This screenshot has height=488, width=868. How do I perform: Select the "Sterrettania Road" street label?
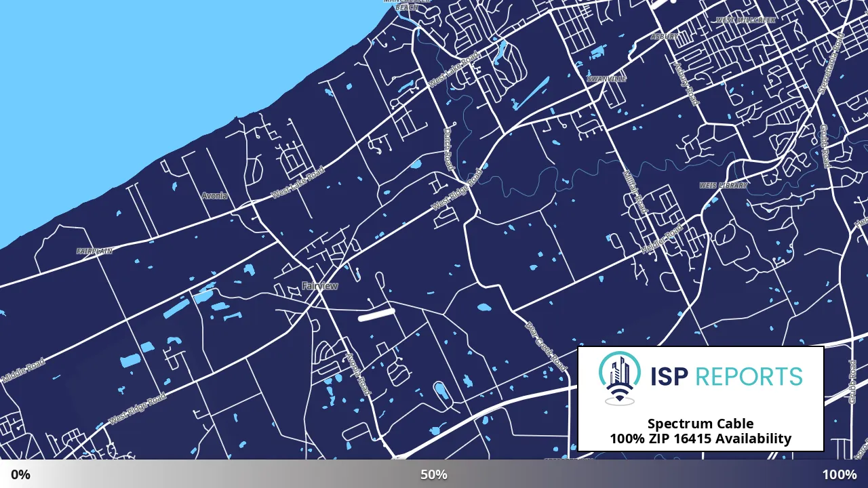(x=831, y=64)
